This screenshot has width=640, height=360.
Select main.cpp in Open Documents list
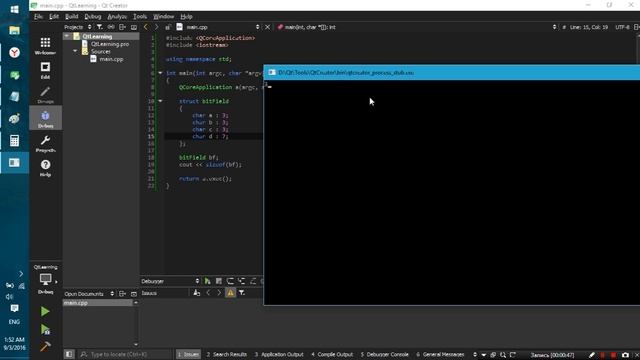click(98, 303)
